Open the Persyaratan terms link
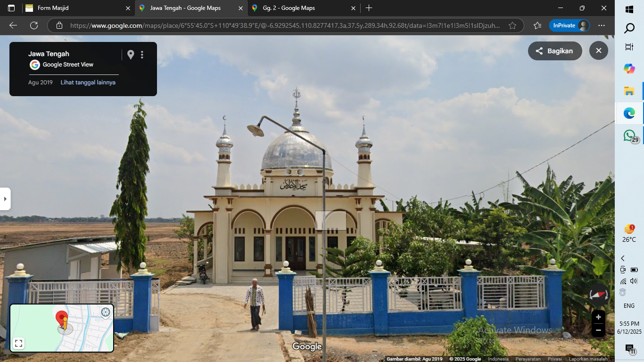This screenshot has width=644, height=362. (528, 359)
